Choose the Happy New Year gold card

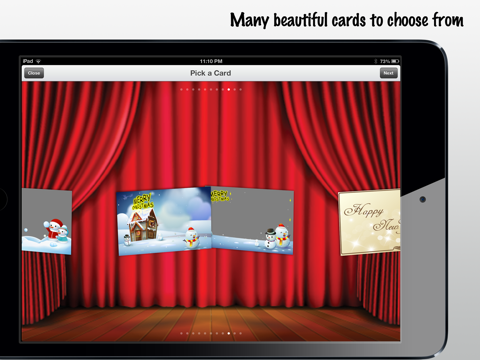click(369, 222)
